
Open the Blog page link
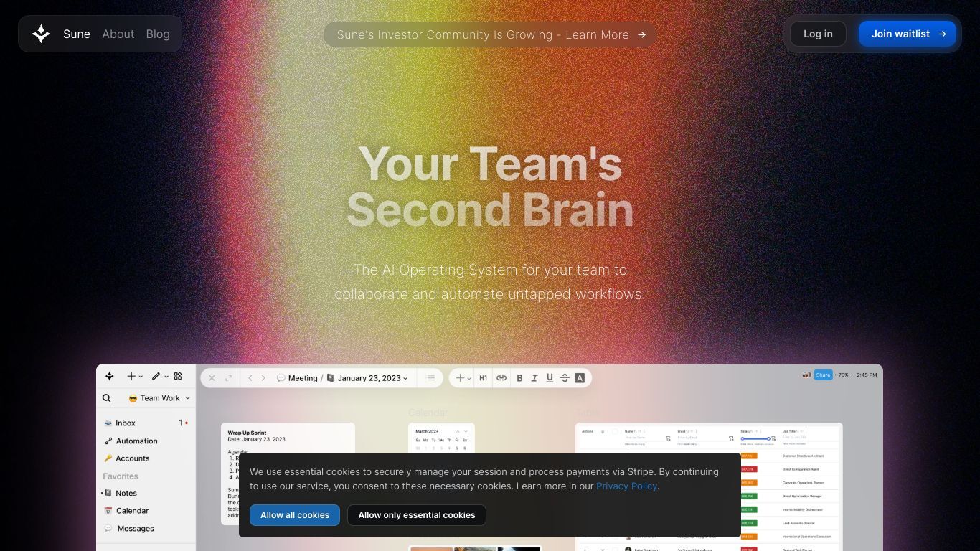[x=158, y=34]
